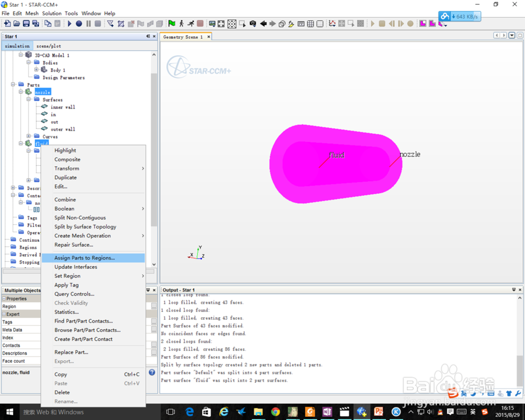Click the New Simulation toolbar icon
The image size is (525, 420).
click(x=7, y=24)
